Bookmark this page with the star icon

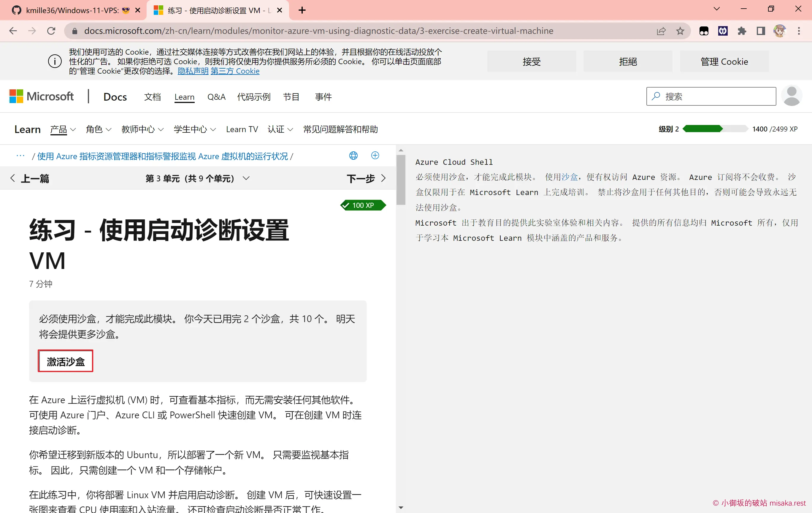(x=680, y=31)
